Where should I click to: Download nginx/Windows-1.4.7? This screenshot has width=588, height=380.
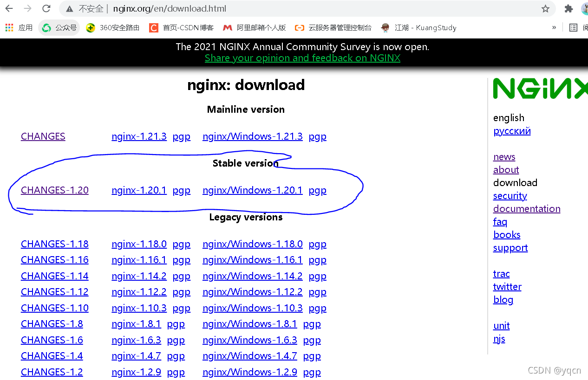pos(250,356)
